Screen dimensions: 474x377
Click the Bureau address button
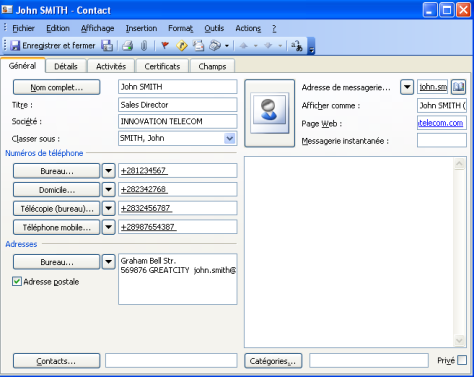57,262
